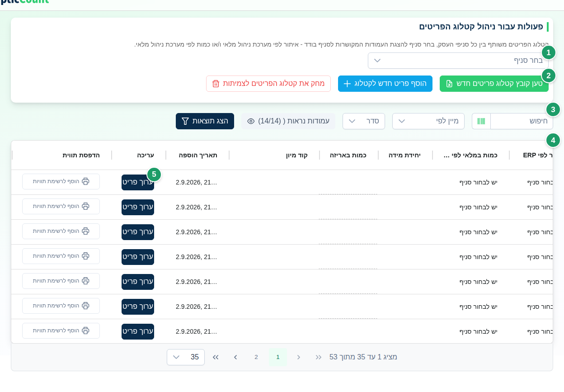Screen dimensions: 564x392
Task: Click the "ערוך פריט" button in the first row
Action: pos(138,182)
